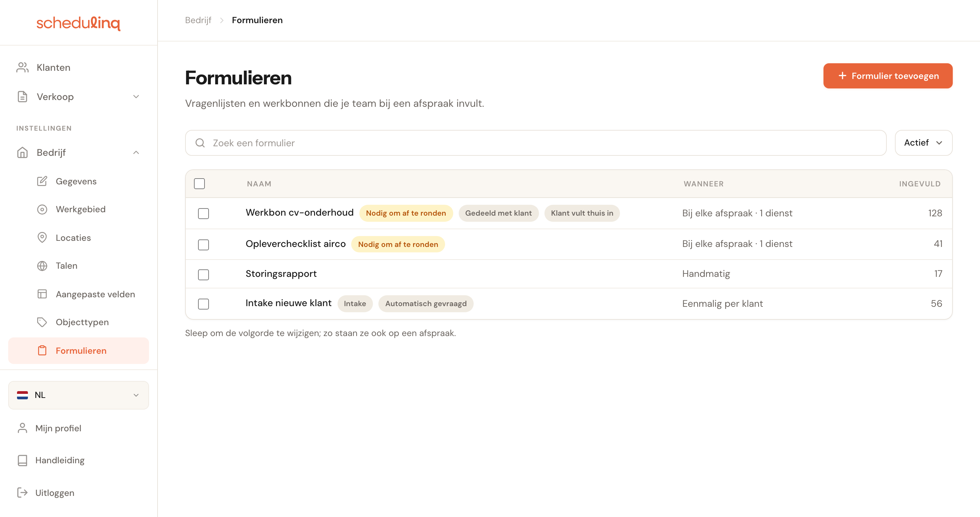This screenshot has height=517, width=980.
Task: Click the Intake tag badge
Action: tap(355, 304)
